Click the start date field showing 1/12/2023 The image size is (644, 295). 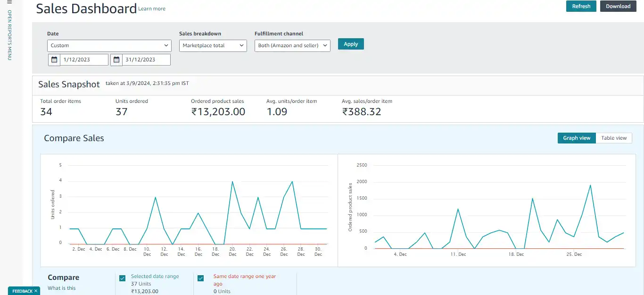click(x=84, y=59)
